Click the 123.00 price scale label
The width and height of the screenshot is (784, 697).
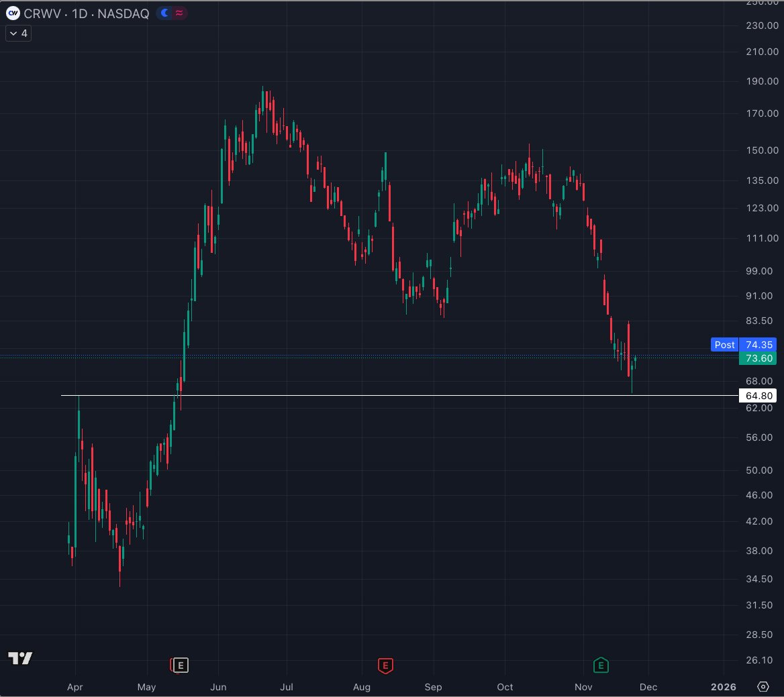[x=762, y=208]
